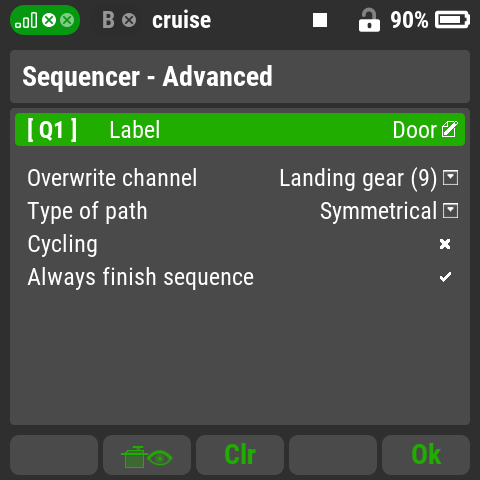Click the crossed circle next to B
480x480 pixels.
[x=129, y=20]
